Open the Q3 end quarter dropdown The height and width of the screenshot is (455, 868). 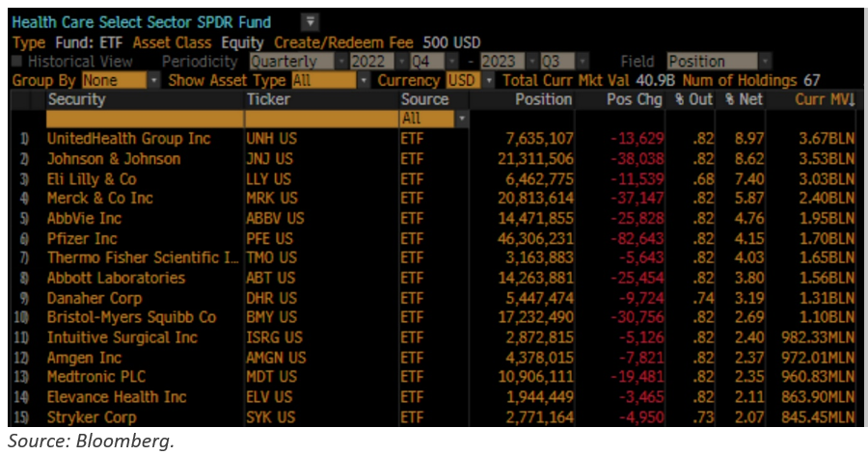[x=563, y=61]
